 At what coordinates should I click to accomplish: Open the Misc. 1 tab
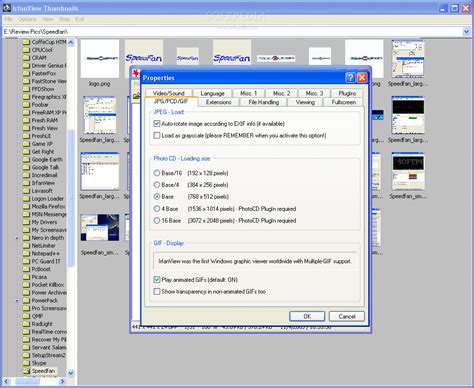pos(249,93)
